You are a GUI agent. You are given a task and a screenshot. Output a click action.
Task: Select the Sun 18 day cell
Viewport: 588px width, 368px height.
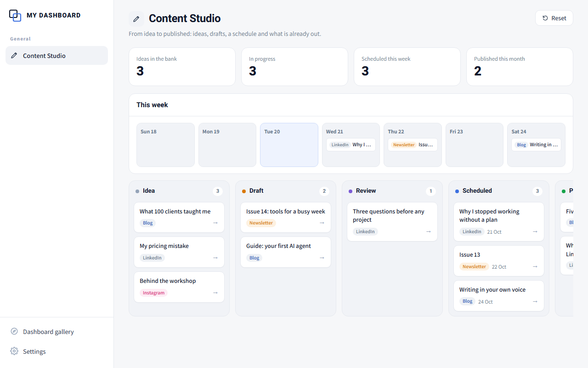point(165,145)
